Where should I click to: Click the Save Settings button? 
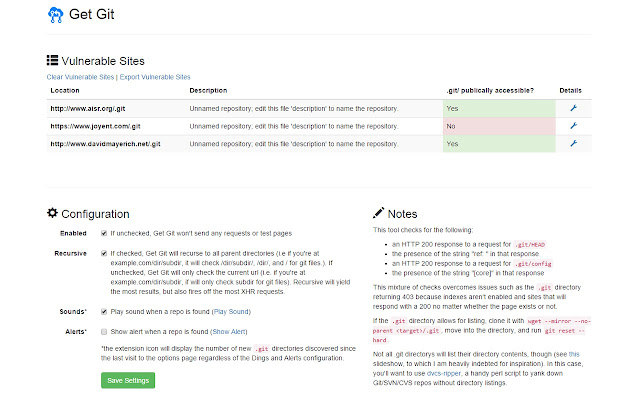click(x=128, y=380)
